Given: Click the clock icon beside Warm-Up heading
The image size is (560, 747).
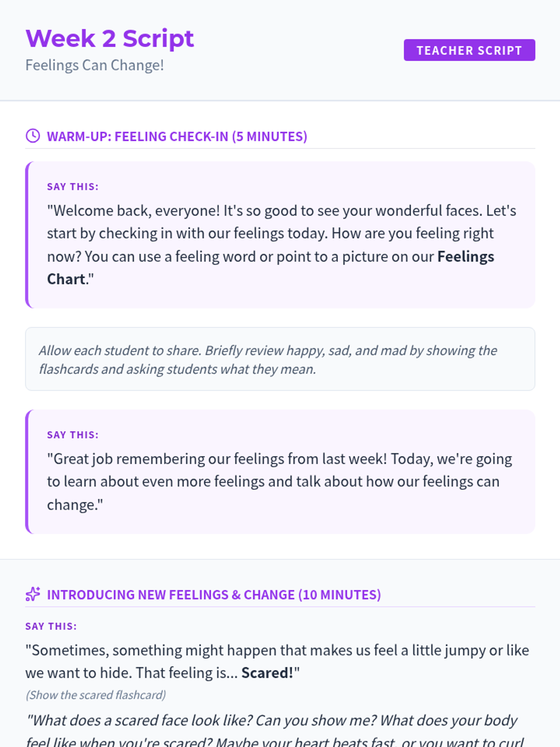Looking at the screenshot, I should click(33, 136).
